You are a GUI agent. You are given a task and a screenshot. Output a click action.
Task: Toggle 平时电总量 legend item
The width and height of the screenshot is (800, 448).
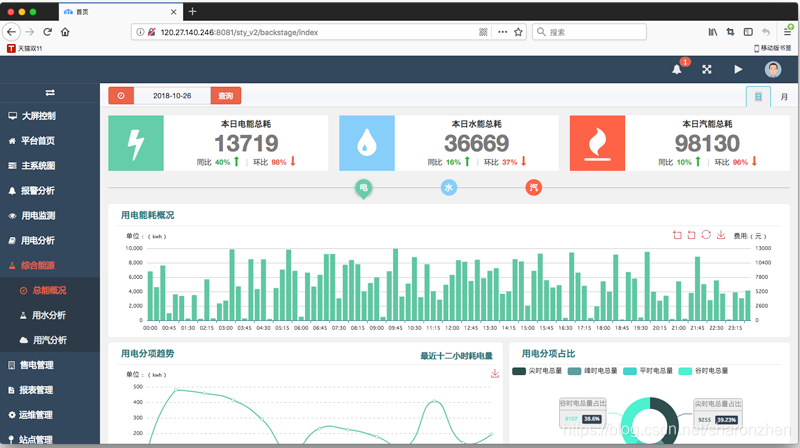coord(648,371)
